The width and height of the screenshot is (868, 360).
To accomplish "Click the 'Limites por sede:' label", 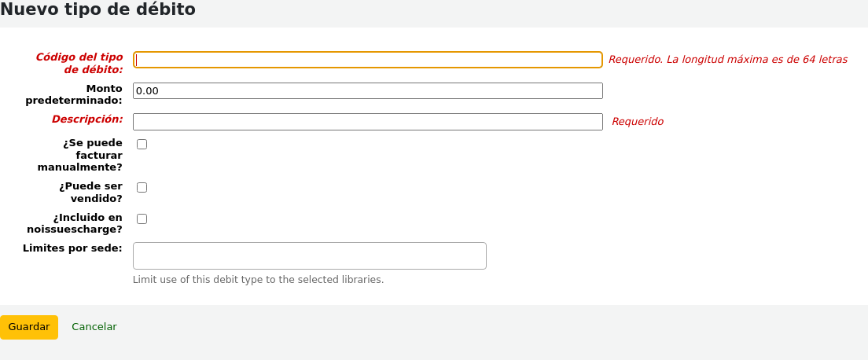I will [x=72, y=248].
